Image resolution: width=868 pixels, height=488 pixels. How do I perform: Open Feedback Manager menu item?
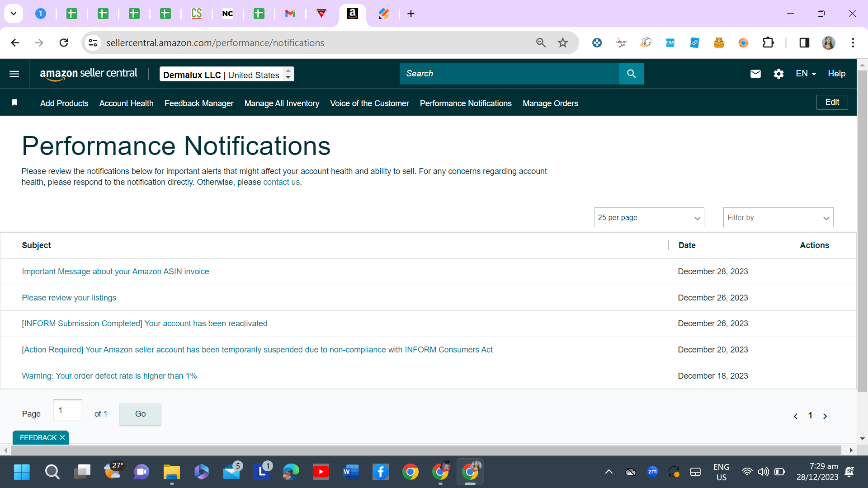point(199,103)
